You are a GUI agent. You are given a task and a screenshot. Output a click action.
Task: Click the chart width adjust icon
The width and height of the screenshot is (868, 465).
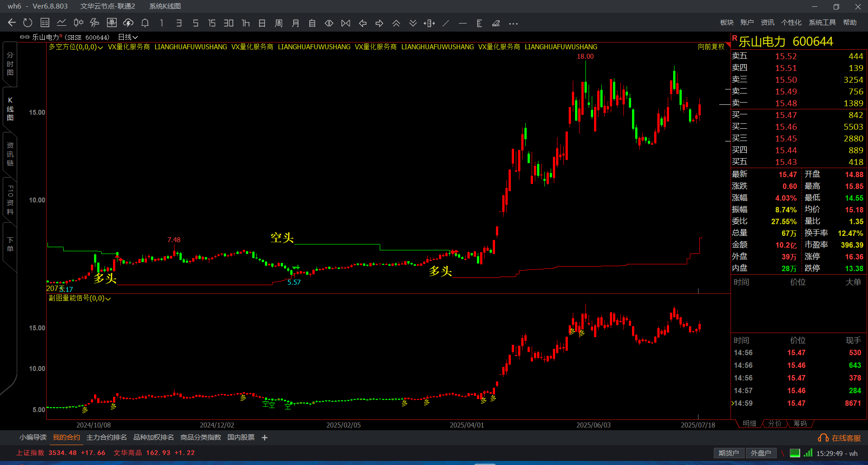[429, 23]
